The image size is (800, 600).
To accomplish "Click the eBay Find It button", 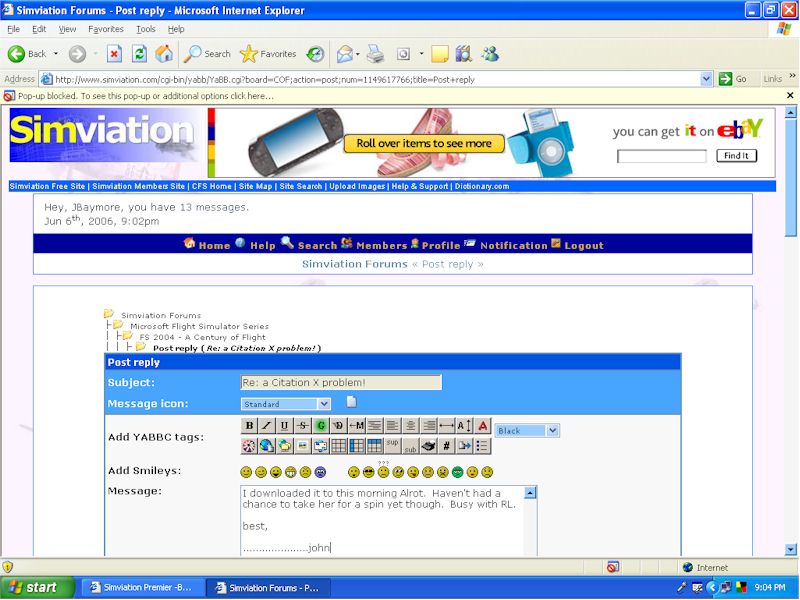I will (736, 156).
